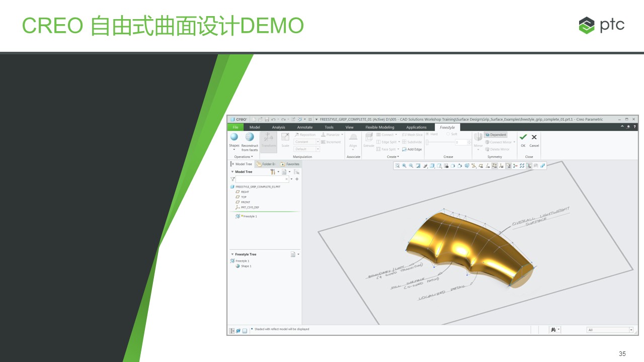Switch to the Applications ribbon tab
Image resolution: width=644 pixels, height=362 pixels.
416,127
